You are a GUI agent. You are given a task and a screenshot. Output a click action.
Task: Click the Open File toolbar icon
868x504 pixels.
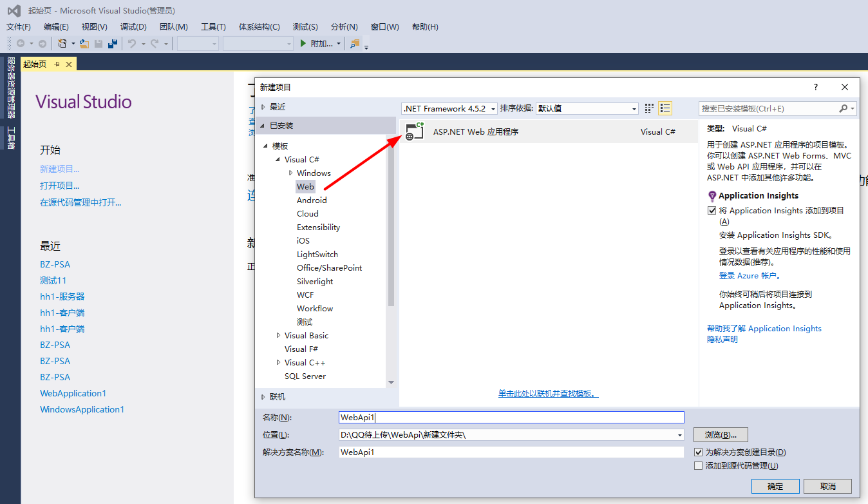pyautogui.click(x=84, y=43)
